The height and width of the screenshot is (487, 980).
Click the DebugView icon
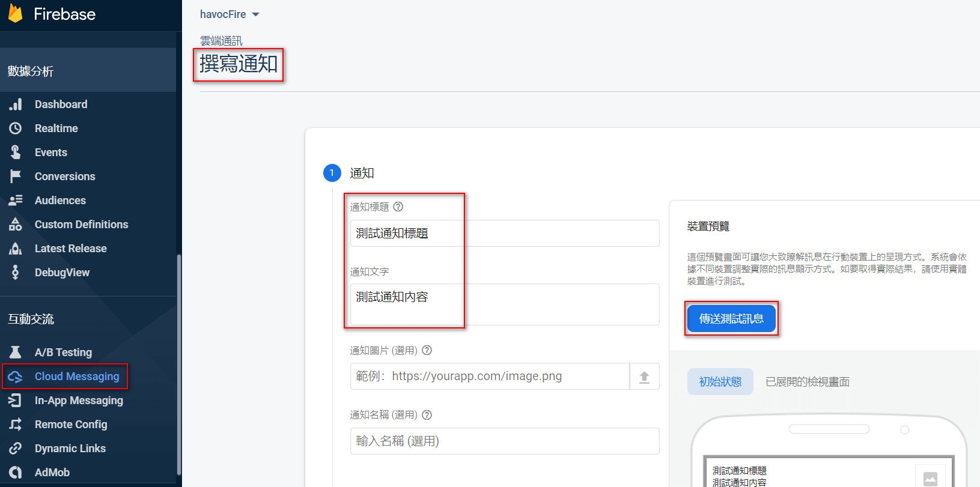[x=16, y=273]
